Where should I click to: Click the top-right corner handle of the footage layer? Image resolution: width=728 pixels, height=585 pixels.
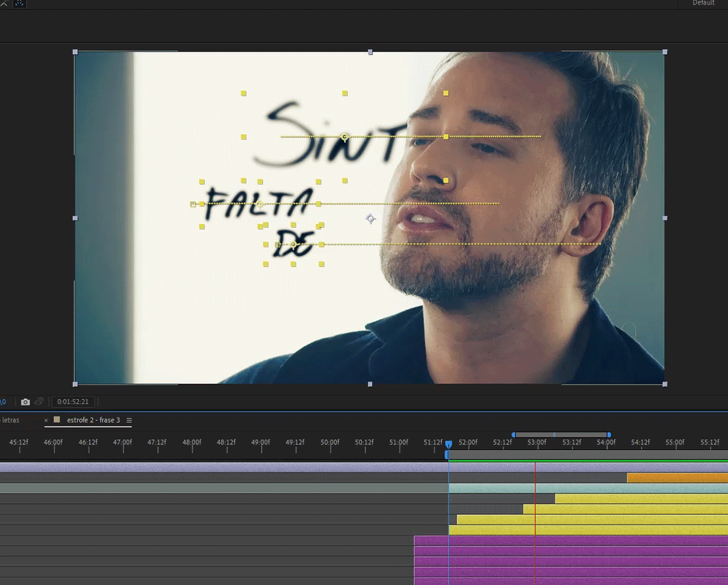coord(665,52)
